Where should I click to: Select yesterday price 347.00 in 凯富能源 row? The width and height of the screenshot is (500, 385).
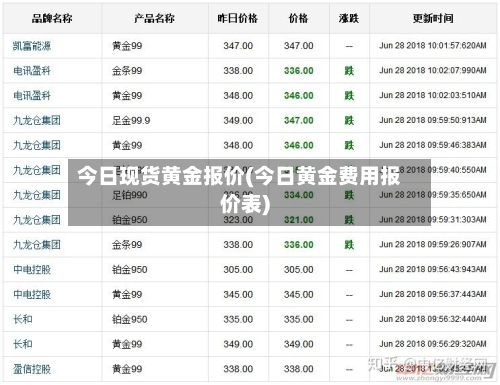tap(238, 46)
